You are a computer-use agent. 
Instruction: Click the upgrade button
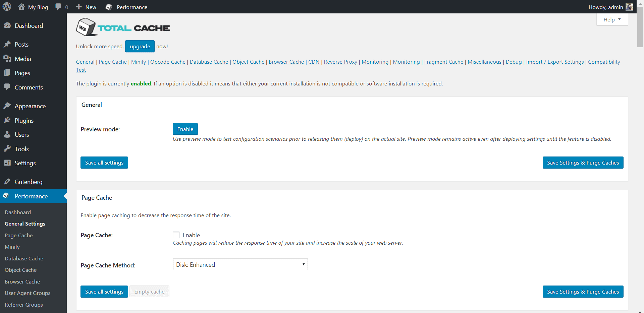click(x=140, y=46)
